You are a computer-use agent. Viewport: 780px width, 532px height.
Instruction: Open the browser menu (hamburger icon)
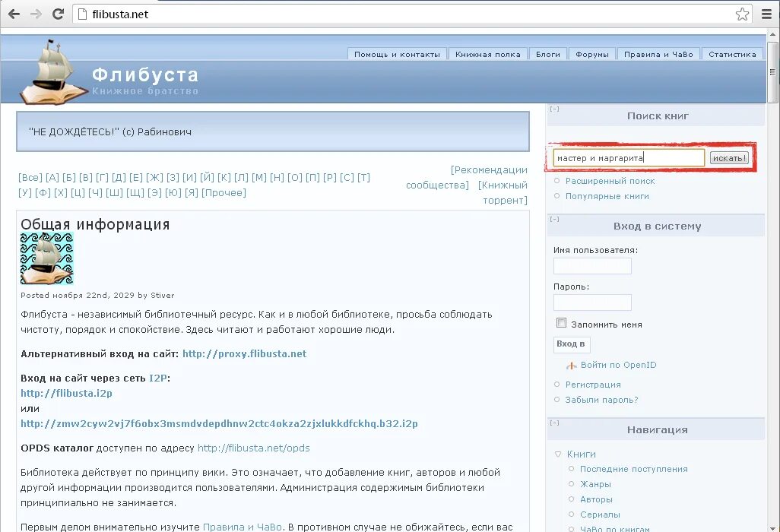click(x=767, y=13)
